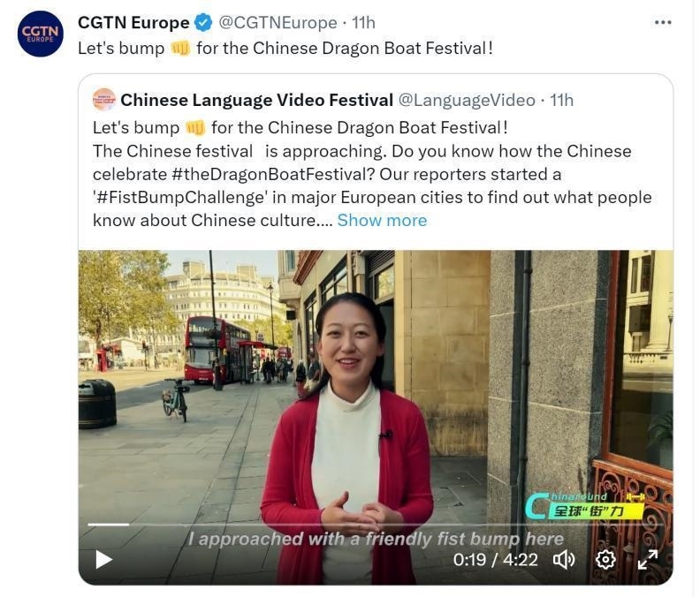
Task: Click the Chinese Language Video Festival avatar
Action: pos(104,100)
